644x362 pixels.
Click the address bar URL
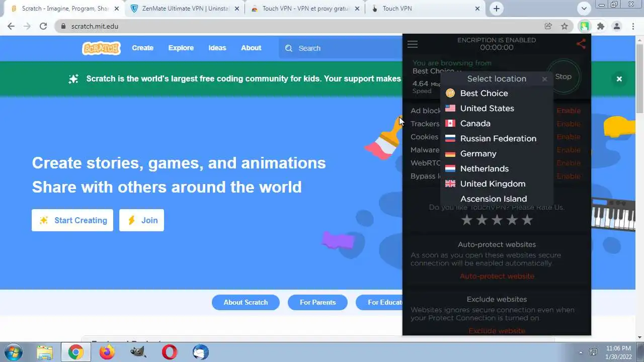[95, 26]
